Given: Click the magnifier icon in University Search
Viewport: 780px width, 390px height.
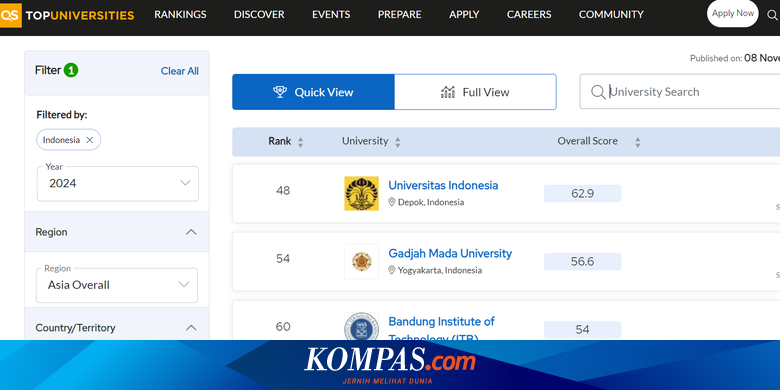Looking at the screenshot, I should click(x=597, y=92).
